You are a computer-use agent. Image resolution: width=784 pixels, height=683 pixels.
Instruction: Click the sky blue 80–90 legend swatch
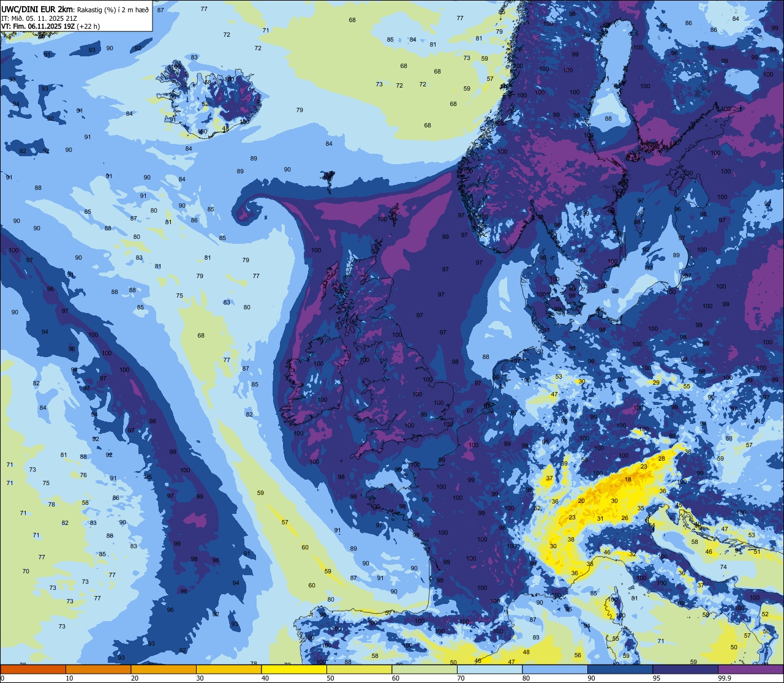(555, 669)
